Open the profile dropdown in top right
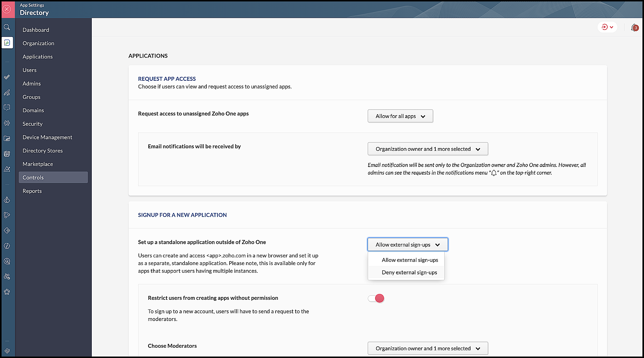The width and height of the screenshot is (644, 358). point(607,27)
